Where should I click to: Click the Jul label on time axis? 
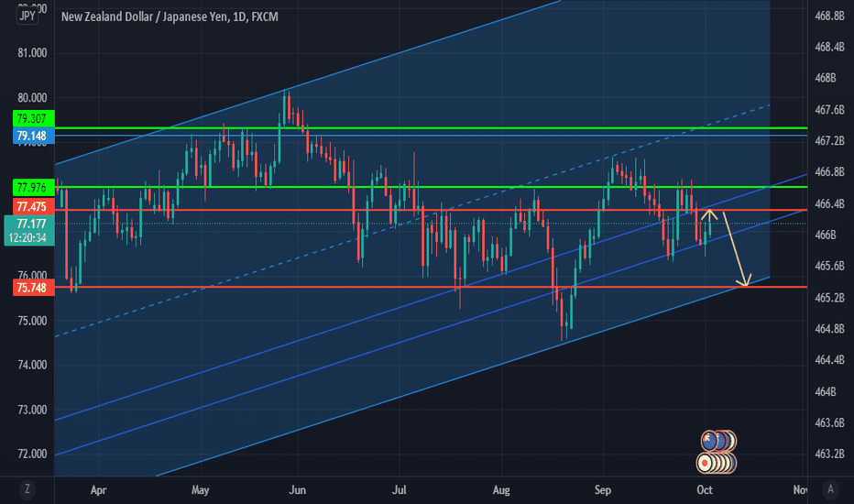click(x=400, y=490)
